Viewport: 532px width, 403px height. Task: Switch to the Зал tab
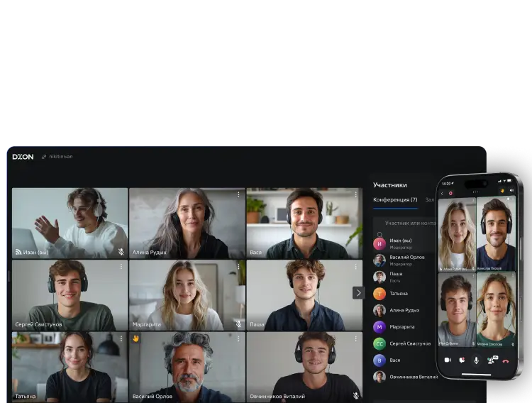point(430,199)
